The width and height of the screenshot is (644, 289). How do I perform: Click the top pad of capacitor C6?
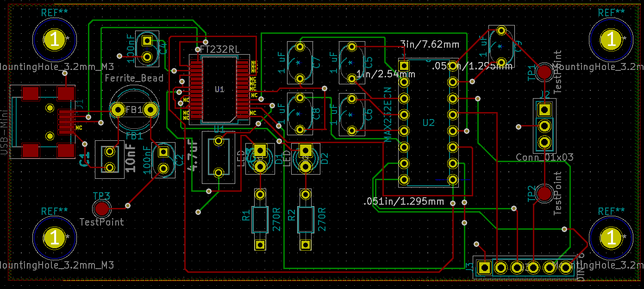pyautogui.click(x=351, y=98)
